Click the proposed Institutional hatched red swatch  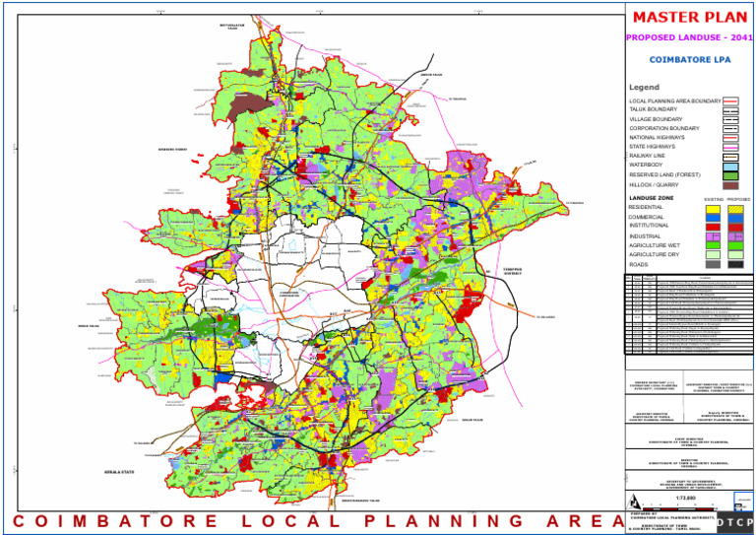(735, 227)
